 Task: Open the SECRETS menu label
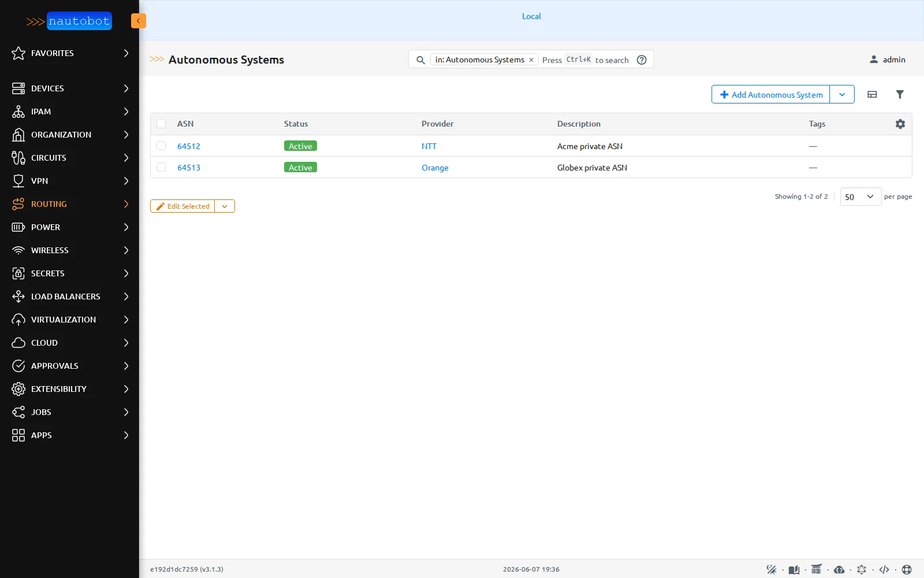click(48, 273)
